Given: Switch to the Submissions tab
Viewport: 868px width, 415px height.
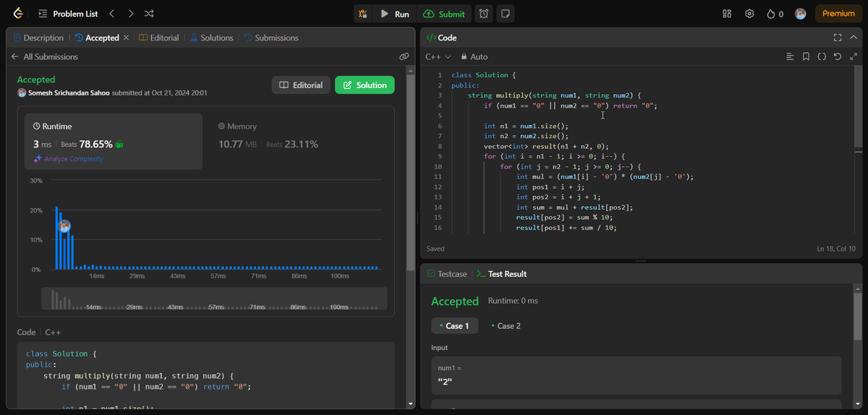Looking at the screenshot, I should coord(271,38).
